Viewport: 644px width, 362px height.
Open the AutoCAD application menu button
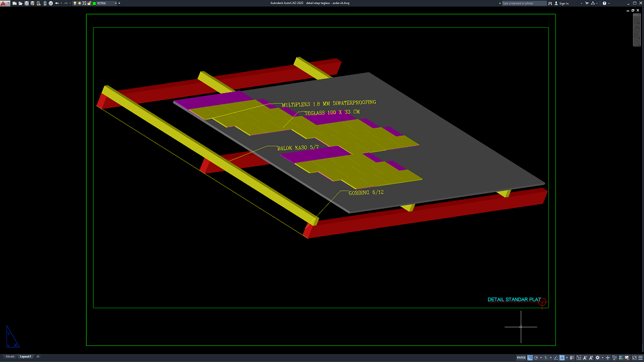(4, 3)
